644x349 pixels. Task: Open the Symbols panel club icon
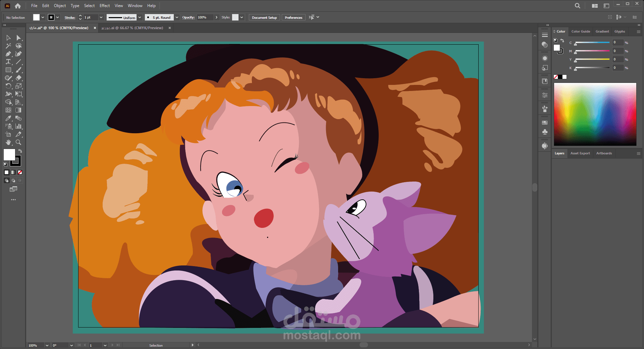(x=545, y=132)
